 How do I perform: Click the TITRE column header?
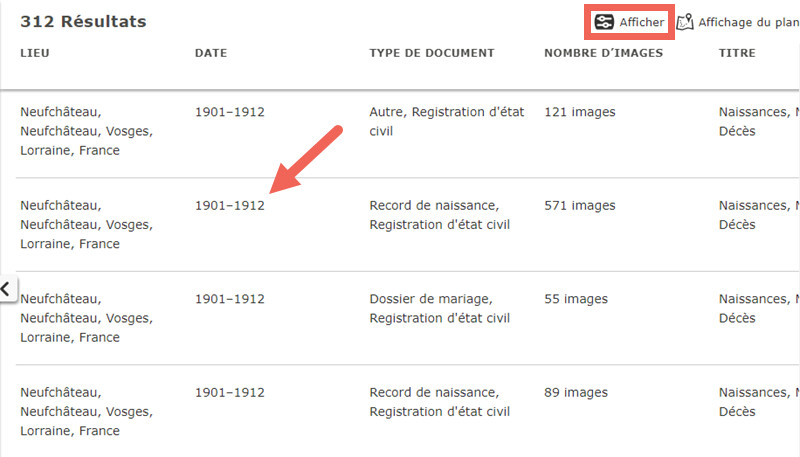(x=737, y=53)
